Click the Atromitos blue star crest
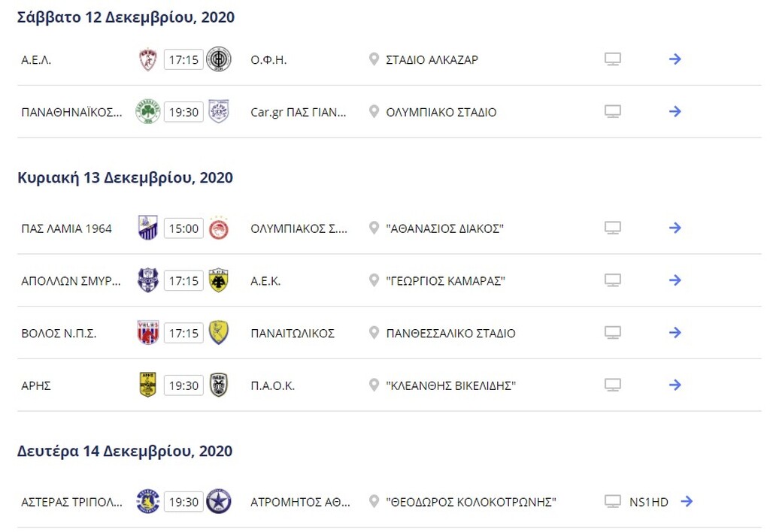Screen dimensions: 770x532 219,501
